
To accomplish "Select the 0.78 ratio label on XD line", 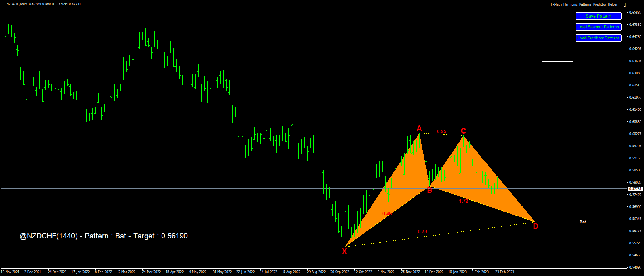I will coord(422,231).
